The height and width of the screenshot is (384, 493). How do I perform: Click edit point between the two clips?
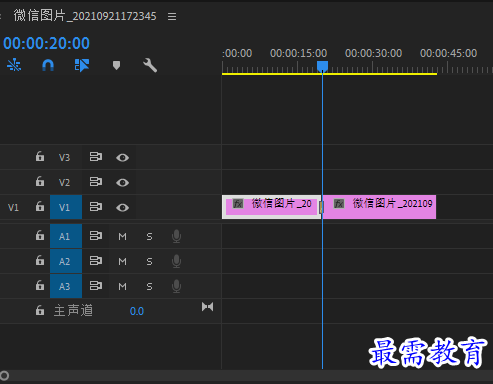tap(322, 207)
